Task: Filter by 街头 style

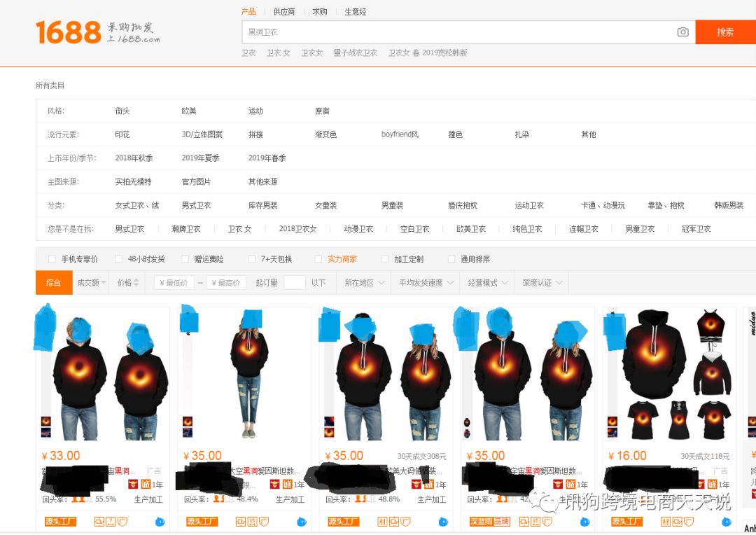Action: pos(122,111)
